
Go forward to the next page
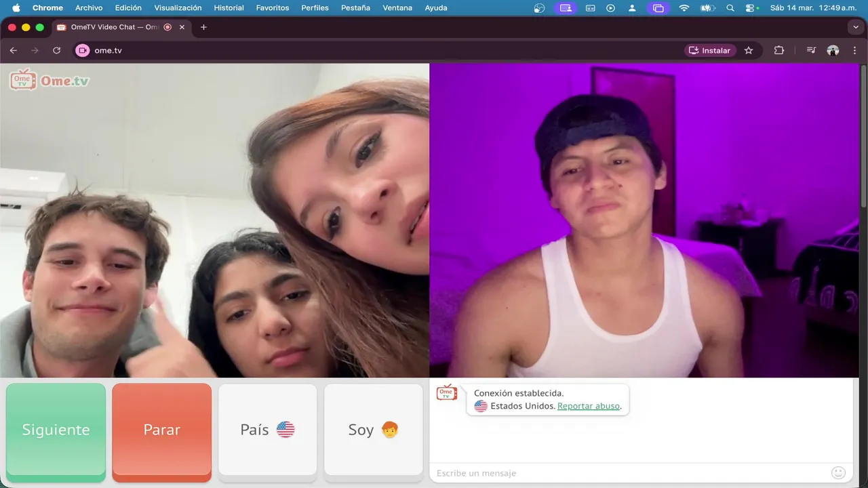click(35, 50)
